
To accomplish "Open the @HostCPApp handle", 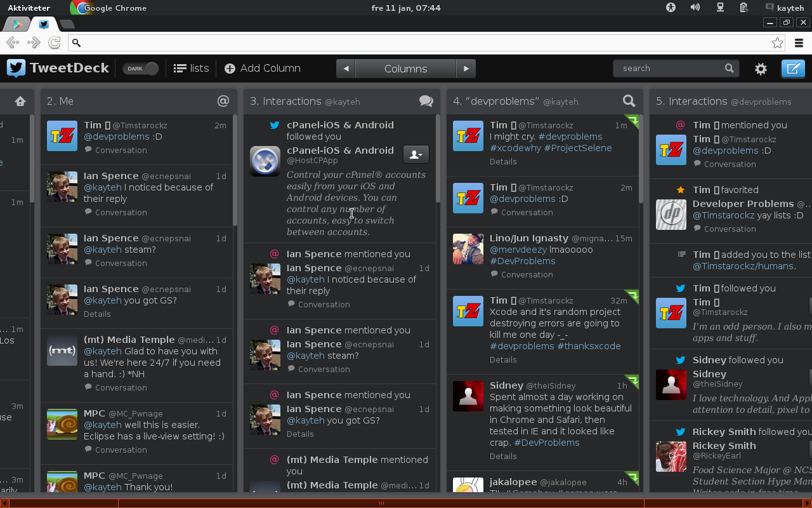I will click(x=312, y=161).
